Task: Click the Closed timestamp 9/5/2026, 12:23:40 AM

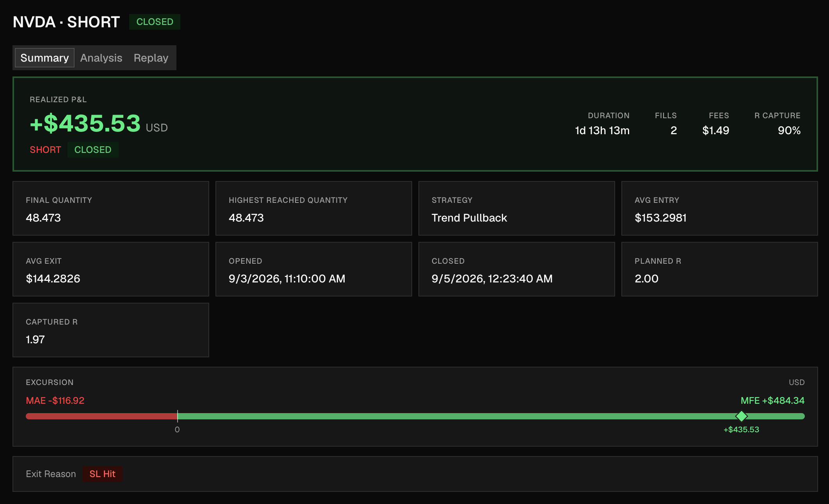Action: point(492,279)
